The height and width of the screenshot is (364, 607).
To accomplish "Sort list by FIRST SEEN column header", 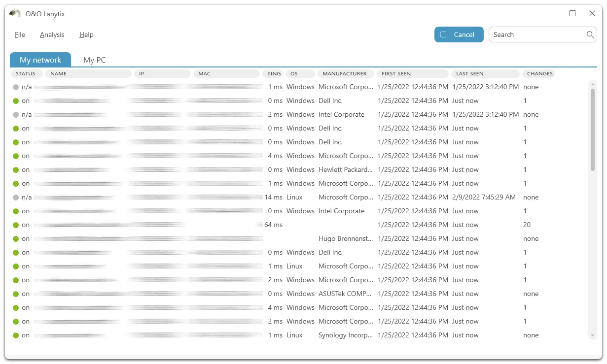I will coord(413,74).
